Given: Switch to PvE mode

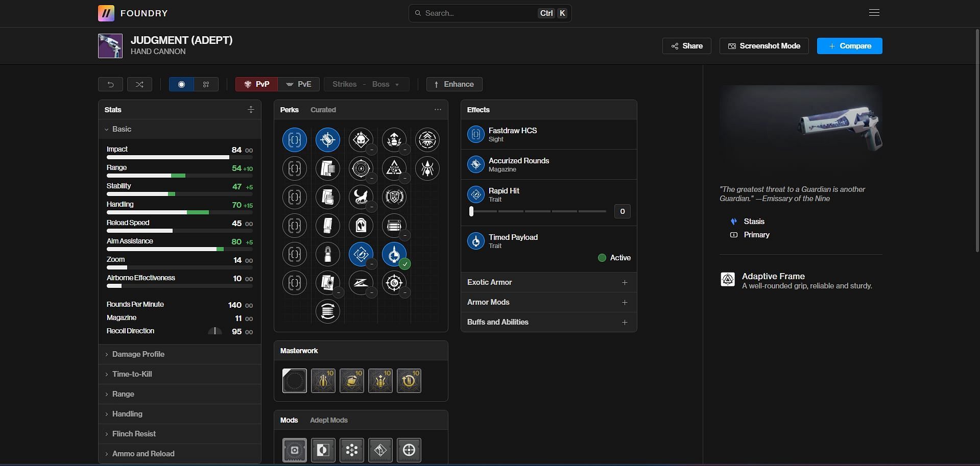Looking at the screenshot, I should point(299,84).
